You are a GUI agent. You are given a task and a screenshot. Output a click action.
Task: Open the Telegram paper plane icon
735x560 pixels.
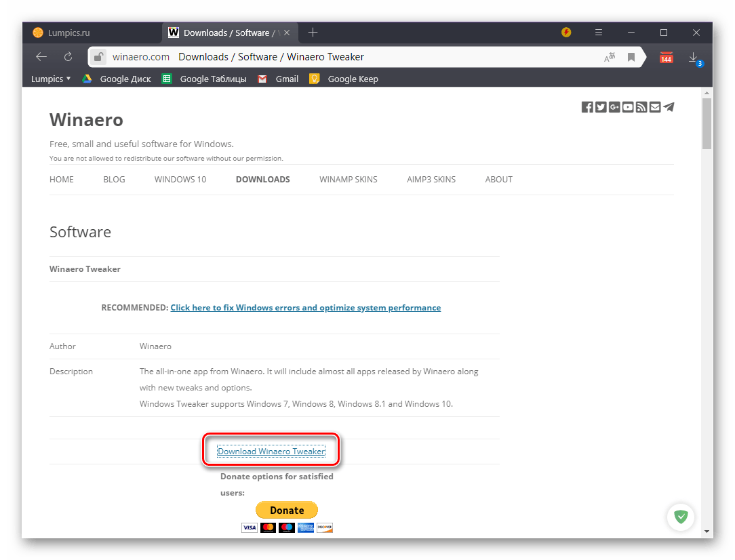[669, 107]
